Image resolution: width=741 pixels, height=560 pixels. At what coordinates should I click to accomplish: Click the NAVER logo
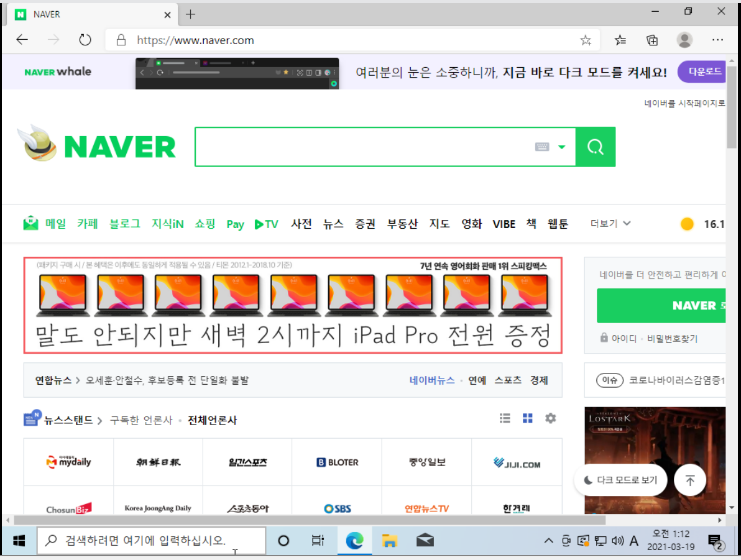coord(119,147)
